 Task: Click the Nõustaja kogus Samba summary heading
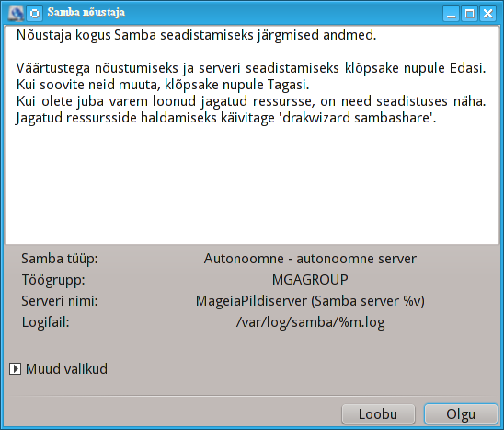click(197, 35)
